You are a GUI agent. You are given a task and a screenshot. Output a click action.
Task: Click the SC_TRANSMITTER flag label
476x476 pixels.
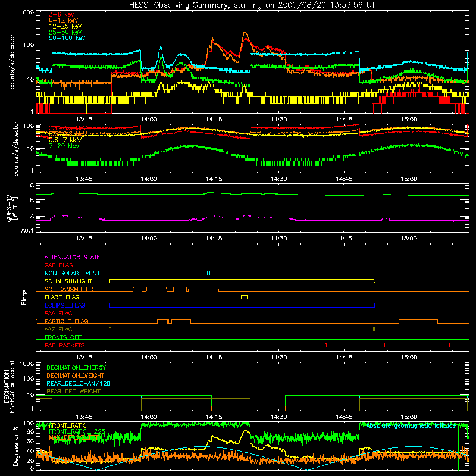click(68, 289)
